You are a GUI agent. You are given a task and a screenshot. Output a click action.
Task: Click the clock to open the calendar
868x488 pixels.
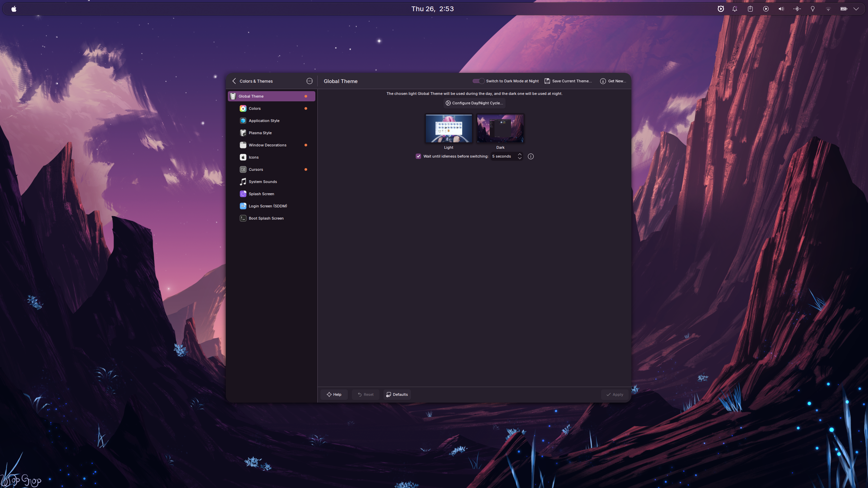coord(432,8)
